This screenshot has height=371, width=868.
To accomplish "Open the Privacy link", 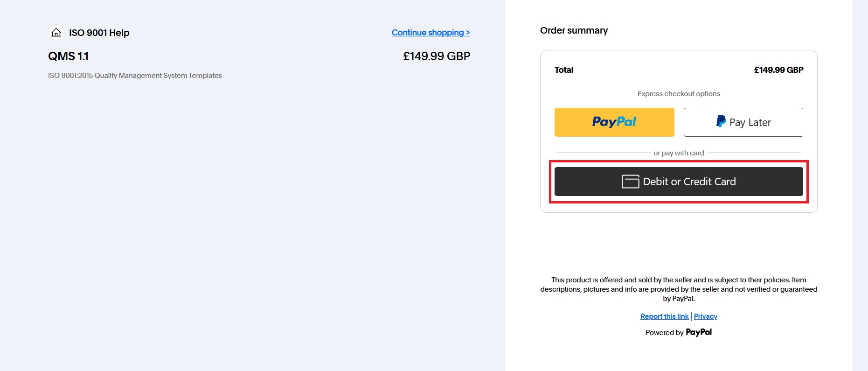I will click(705, 316).
